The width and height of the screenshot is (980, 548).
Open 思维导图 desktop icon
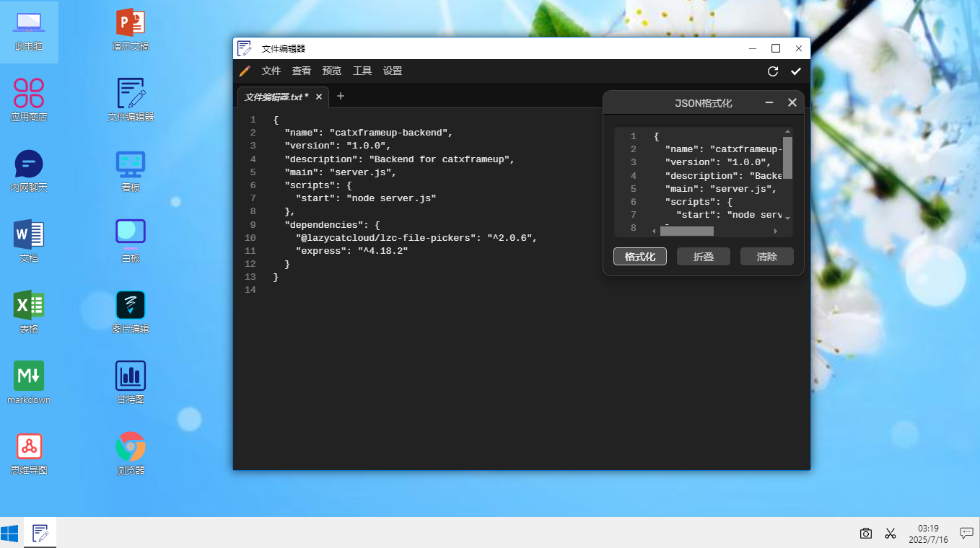point(29,454)
